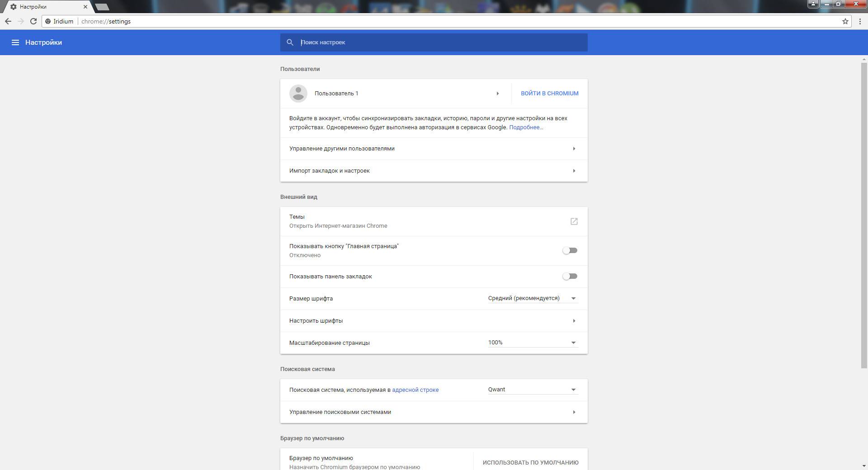Focus the Поиск настроек search field
Viewport: 868px width, 470px height.
434,42
